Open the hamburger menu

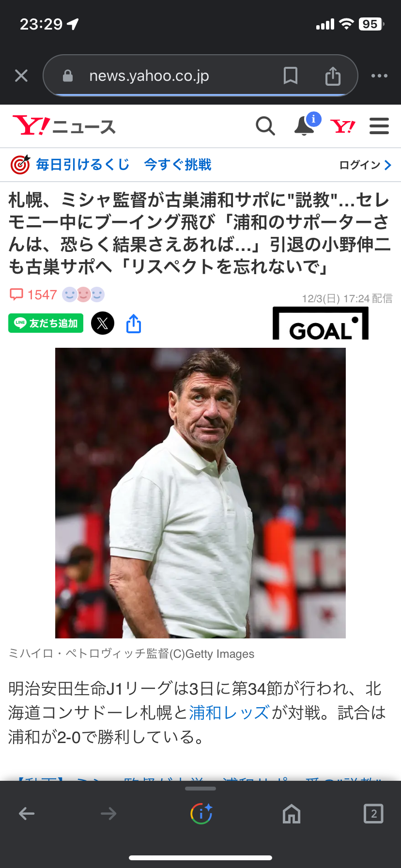(x=379, y=126)
